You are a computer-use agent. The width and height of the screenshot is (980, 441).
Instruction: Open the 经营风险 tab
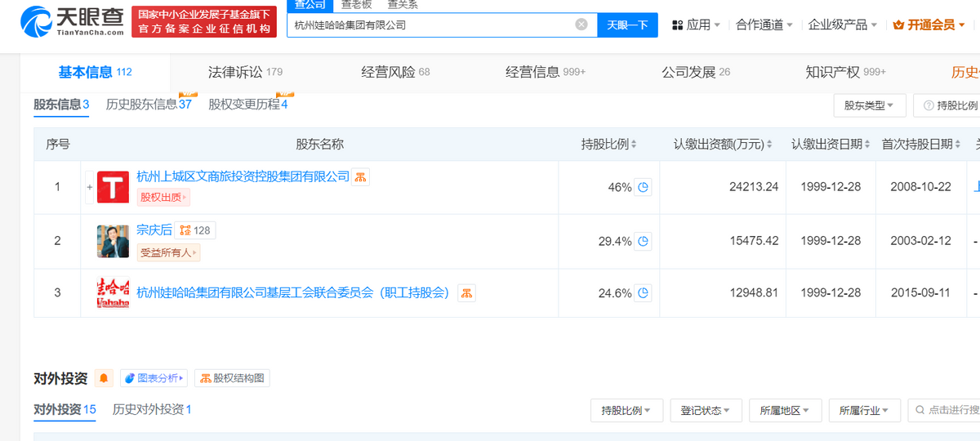coord(395,72)
